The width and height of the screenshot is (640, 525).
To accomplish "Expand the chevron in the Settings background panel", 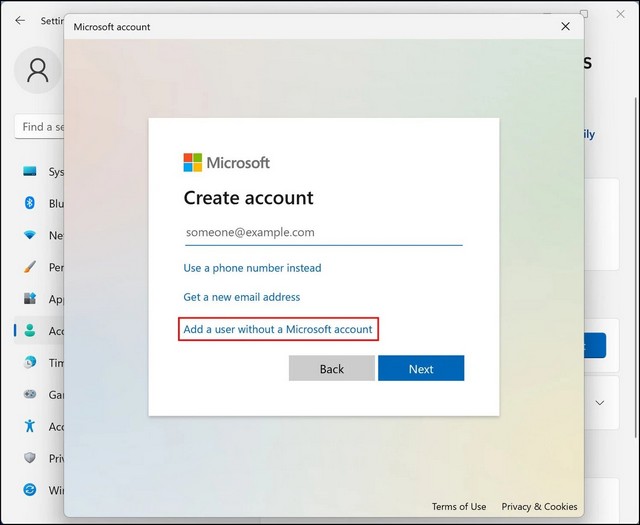I will pyautogui.click(x=600, y=403).
